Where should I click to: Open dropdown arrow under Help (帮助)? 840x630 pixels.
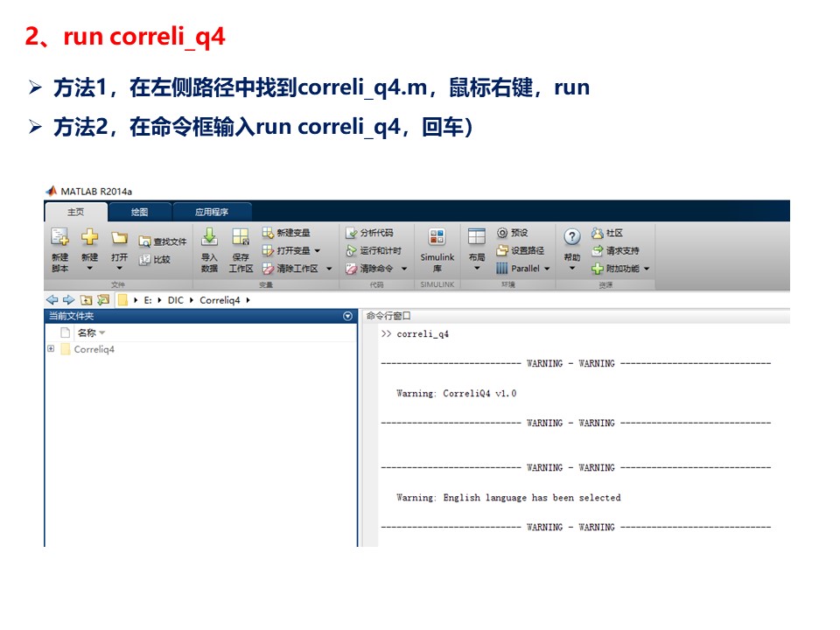[572, 268]
